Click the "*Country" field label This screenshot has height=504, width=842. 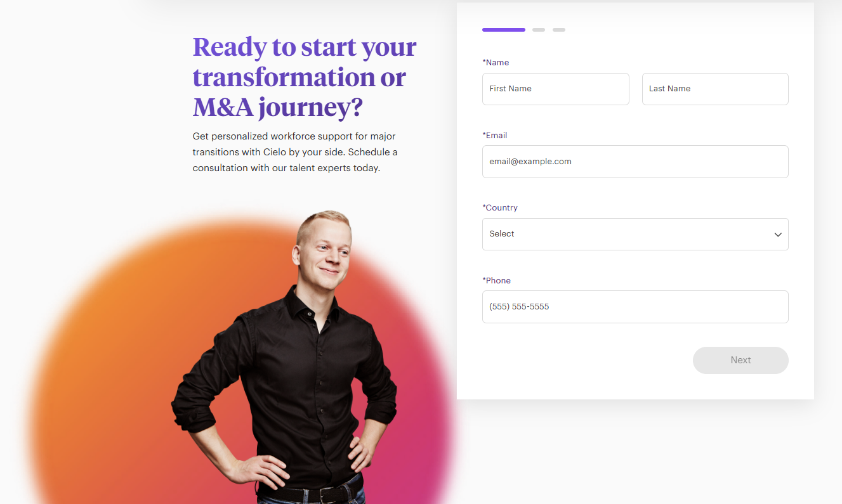(500, 207)
